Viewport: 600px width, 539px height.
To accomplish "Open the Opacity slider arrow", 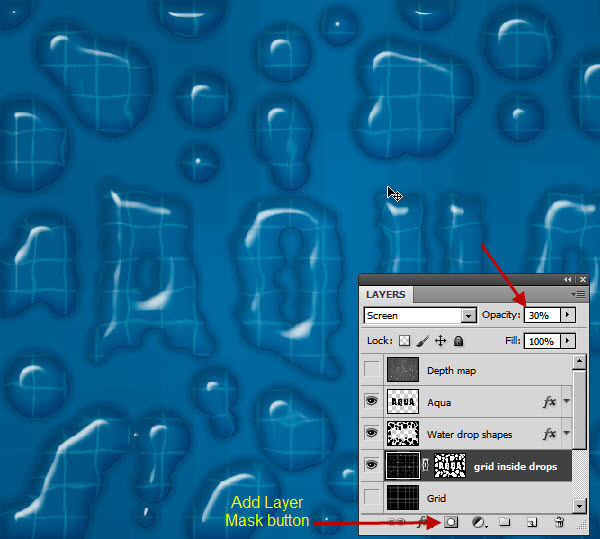I will (x=568, y=315).
